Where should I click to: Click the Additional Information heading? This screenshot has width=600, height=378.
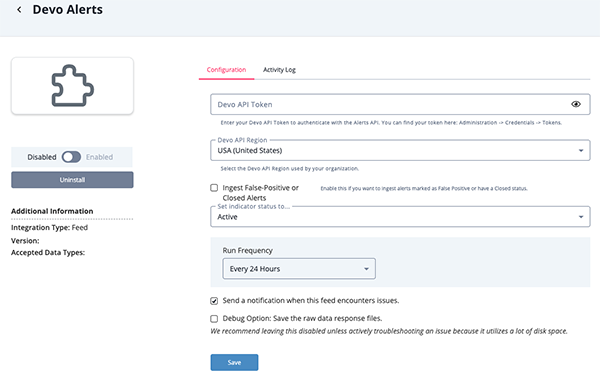(52, 211)
